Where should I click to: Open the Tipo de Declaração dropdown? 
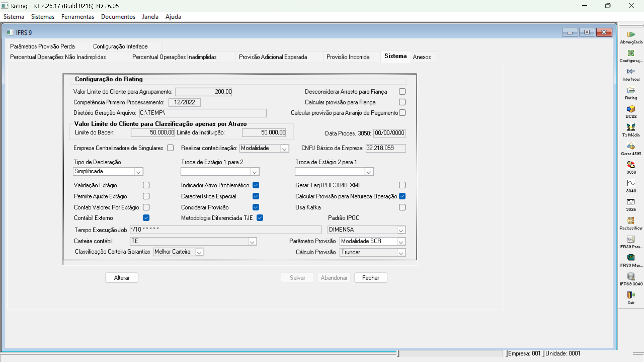(138, 172)
